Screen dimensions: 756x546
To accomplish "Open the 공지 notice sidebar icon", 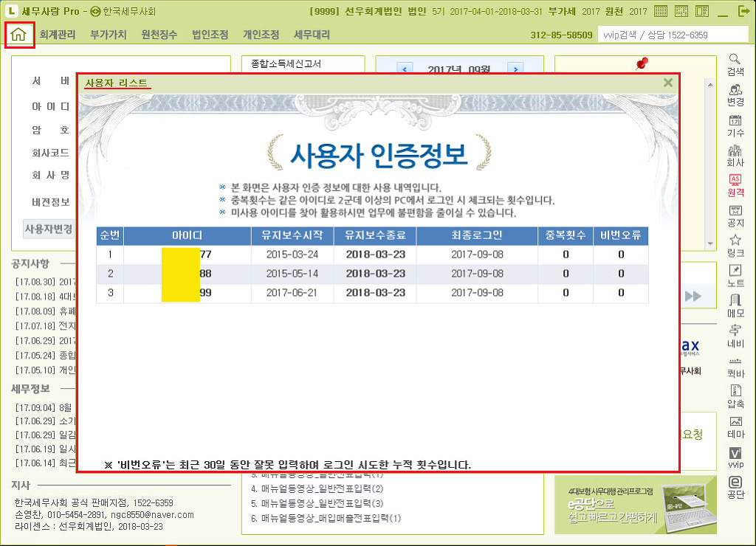I will coord(735,216).
